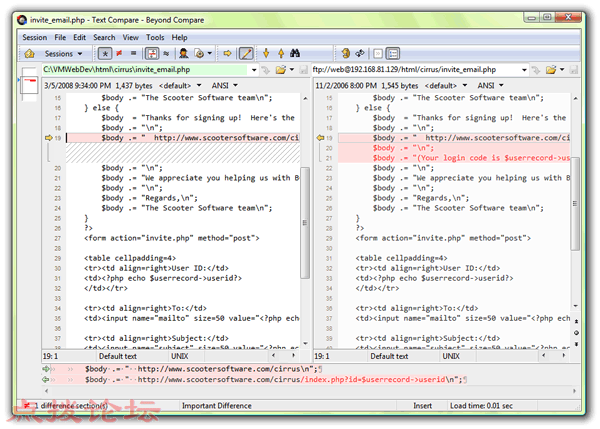Screen dimensions: 600x429
Task: Expand left Open File dropdown arrow
Action: [292, 70]
